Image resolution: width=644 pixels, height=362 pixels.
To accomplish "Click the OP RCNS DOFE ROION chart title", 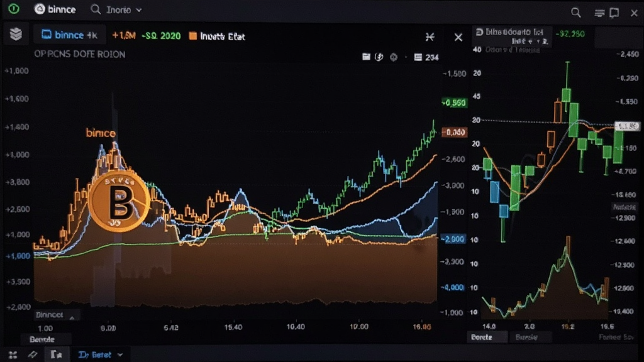I will point(80,54).
